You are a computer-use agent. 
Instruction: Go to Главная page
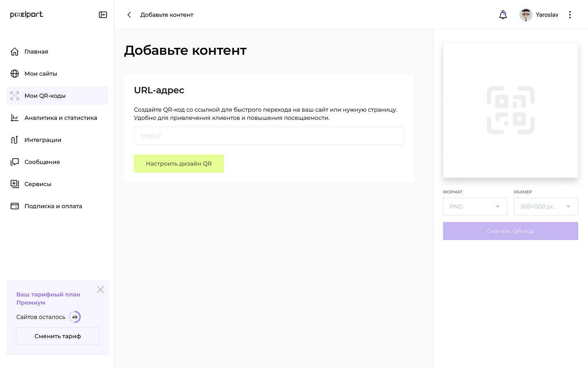[36, 52]
